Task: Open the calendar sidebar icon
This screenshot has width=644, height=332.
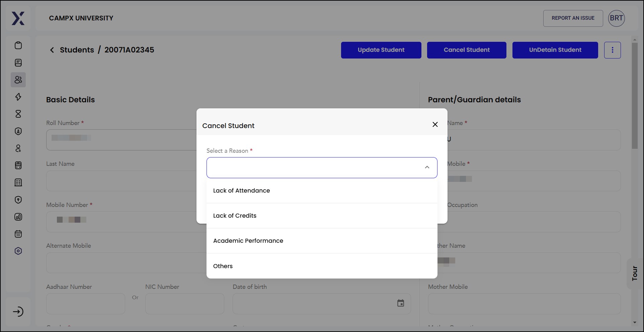Action: tap(18, 234)
